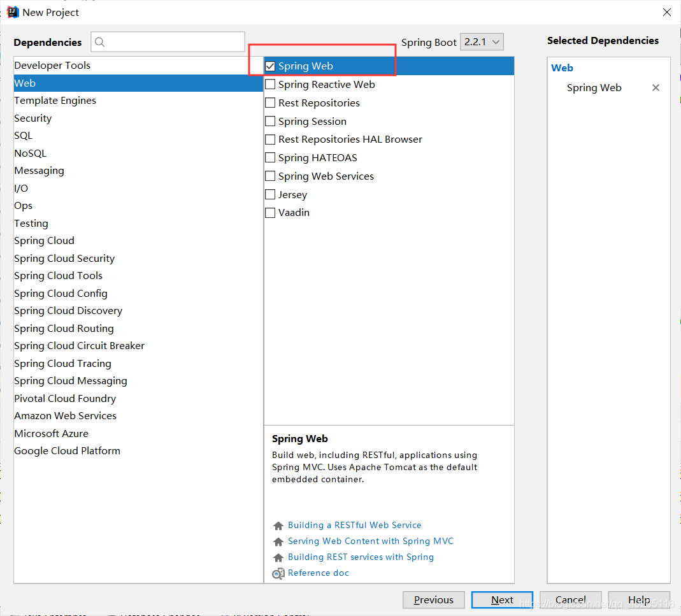
Task: Open Spring Cloud Discovery category
Action: (x=138, y=311)
